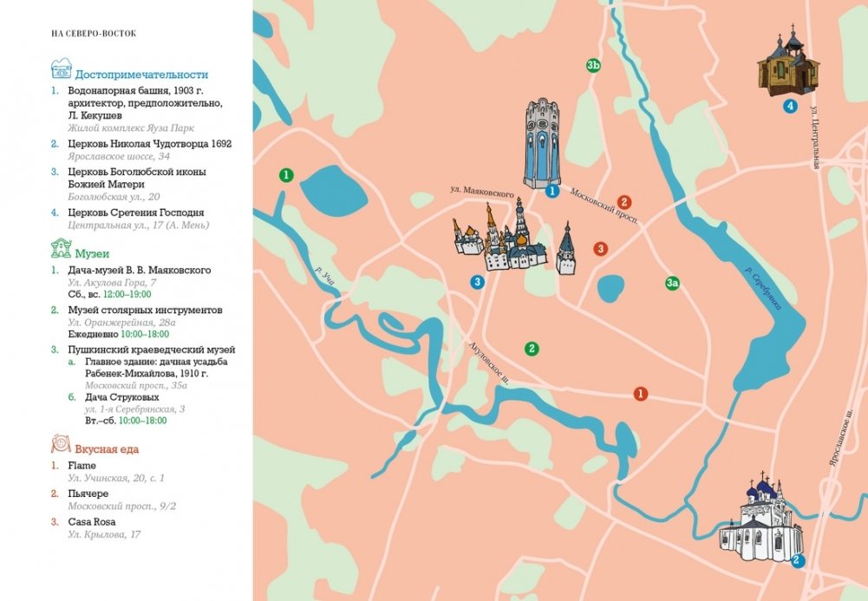Select blue marker 4 under the wooden church
868x601 pixels.
[789, 107]
